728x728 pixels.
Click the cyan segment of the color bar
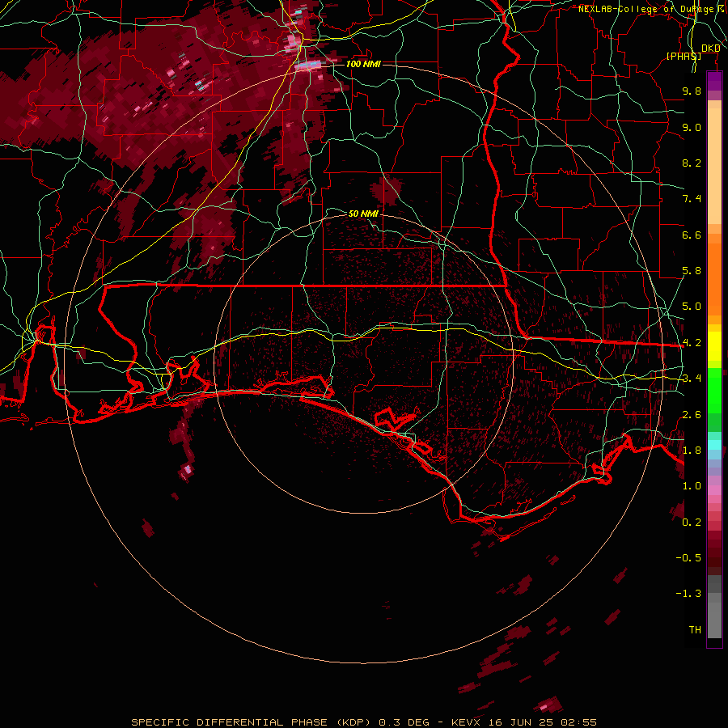point(714,445)
